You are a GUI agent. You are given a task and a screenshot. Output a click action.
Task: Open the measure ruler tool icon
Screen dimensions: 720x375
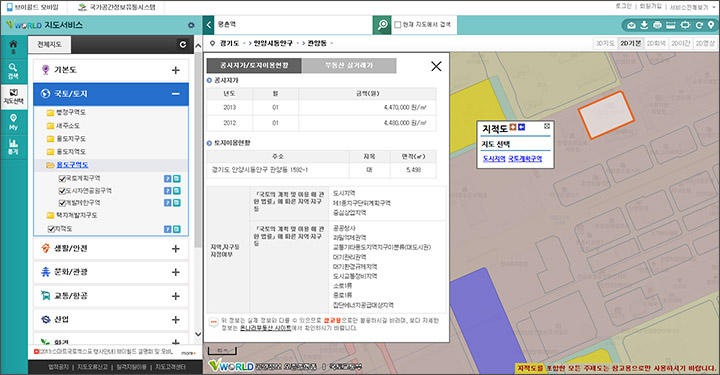(x=671, y=25)
